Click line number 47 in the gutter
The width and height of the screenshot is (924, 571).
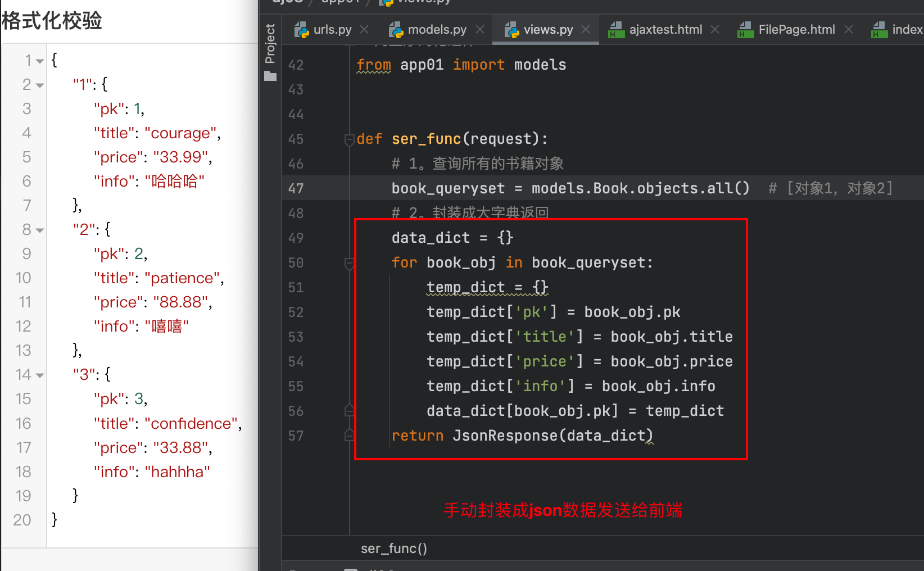click(296, 189)
